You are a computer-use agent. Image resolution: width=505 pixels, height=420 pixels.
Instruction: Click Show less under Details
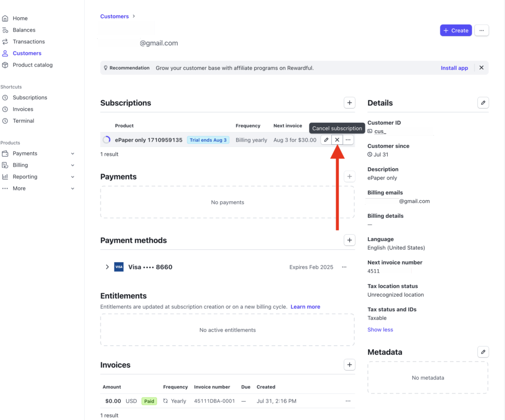click(x=380, y=330)
